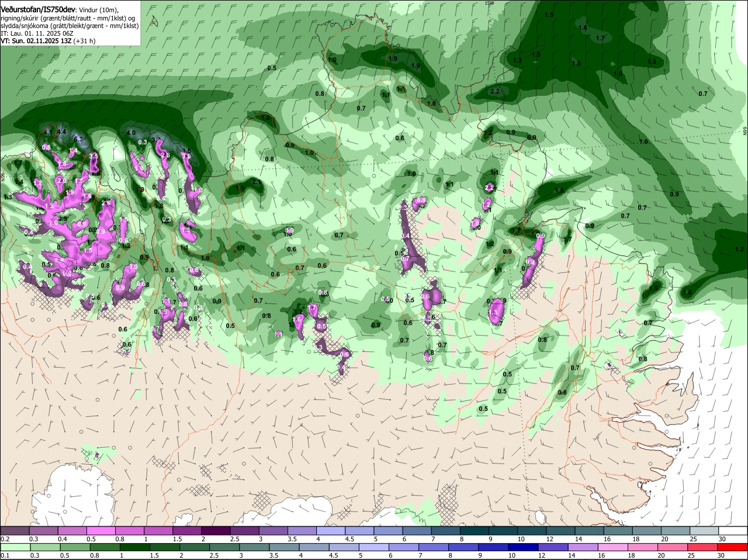The height and width of the screenshot is (560, 748).
Task: Click the 0.2 label in the upper legend row
Action: [5, 538]
